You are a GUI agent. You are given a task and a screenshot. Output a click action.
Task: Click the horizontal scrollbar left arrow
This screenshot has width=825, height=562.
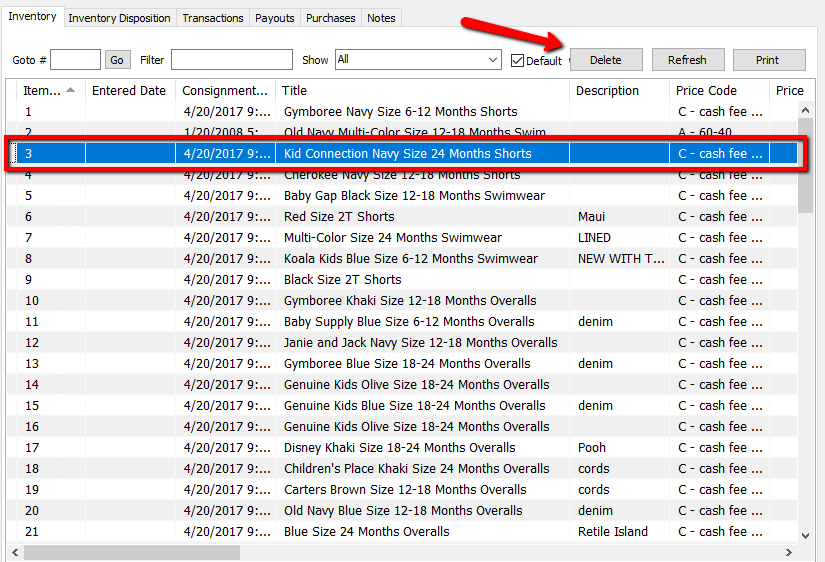click(x=15, y=552)
